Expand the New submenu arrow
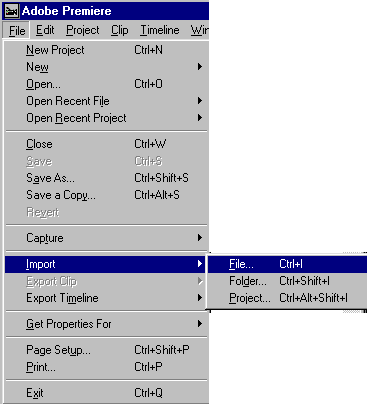Viewport: 367px width, 404px height. [x=200, y=67]
